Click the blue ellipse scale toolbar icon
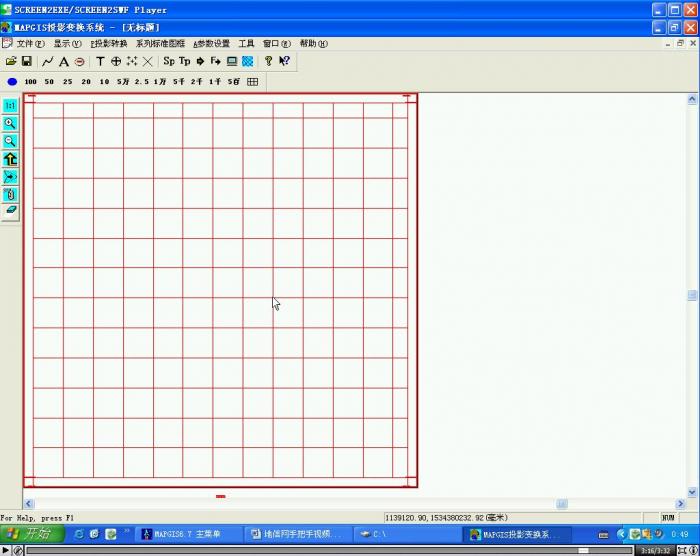 (x=12, y=82)
